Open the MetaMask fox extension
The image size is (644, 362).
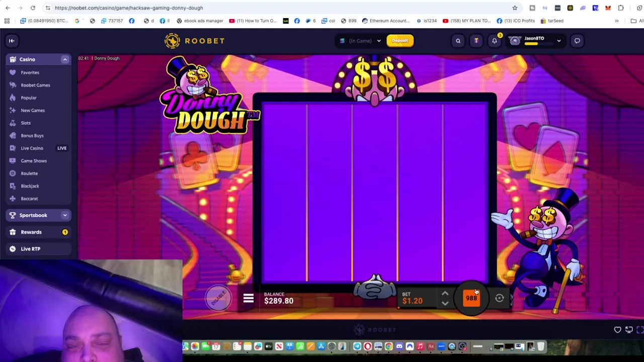[x=608, y=8]
